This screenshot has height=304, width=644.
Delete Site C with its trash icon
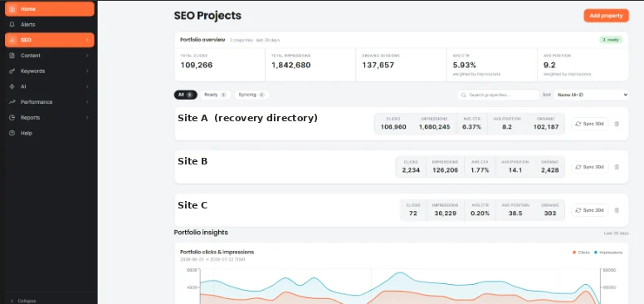click(x=617, y=210)
